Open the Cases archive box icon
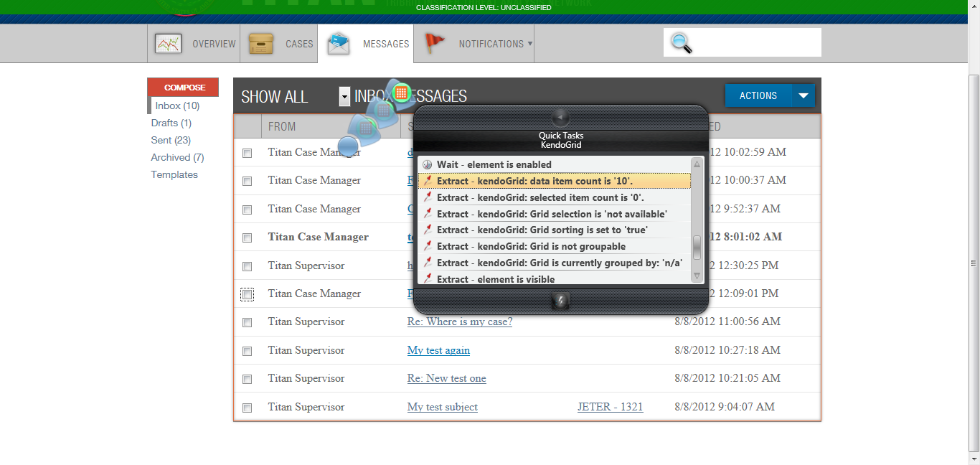The image size is (980, 465). (261, 44)
